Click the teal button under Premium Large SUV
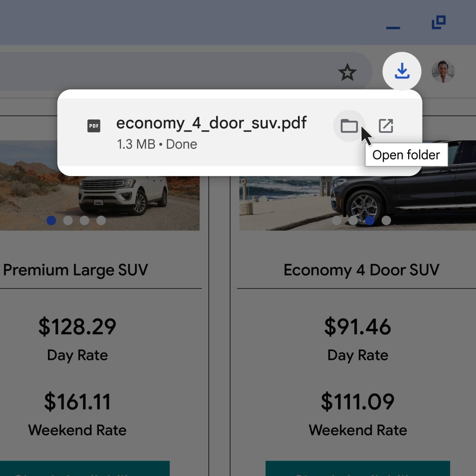Screen dimensions: 476x476 (x=84, y=469)
